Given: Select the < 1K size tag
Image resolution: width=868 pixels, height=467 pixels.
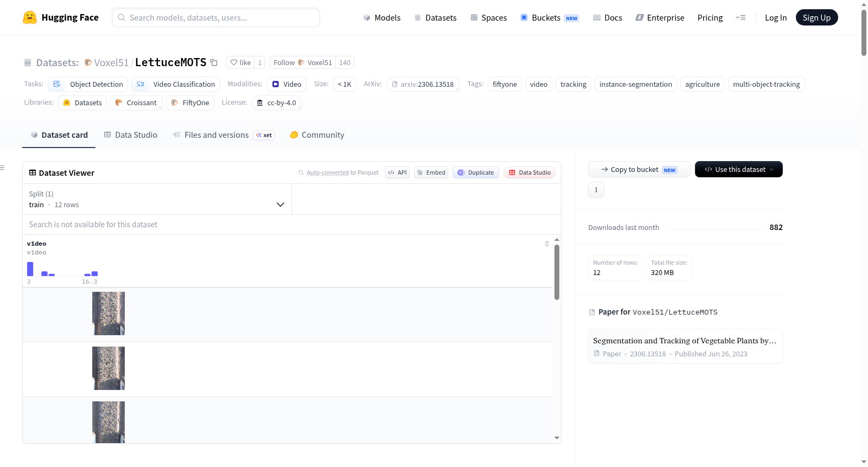Looking at the screenshot, I should (x=344, y=84).
